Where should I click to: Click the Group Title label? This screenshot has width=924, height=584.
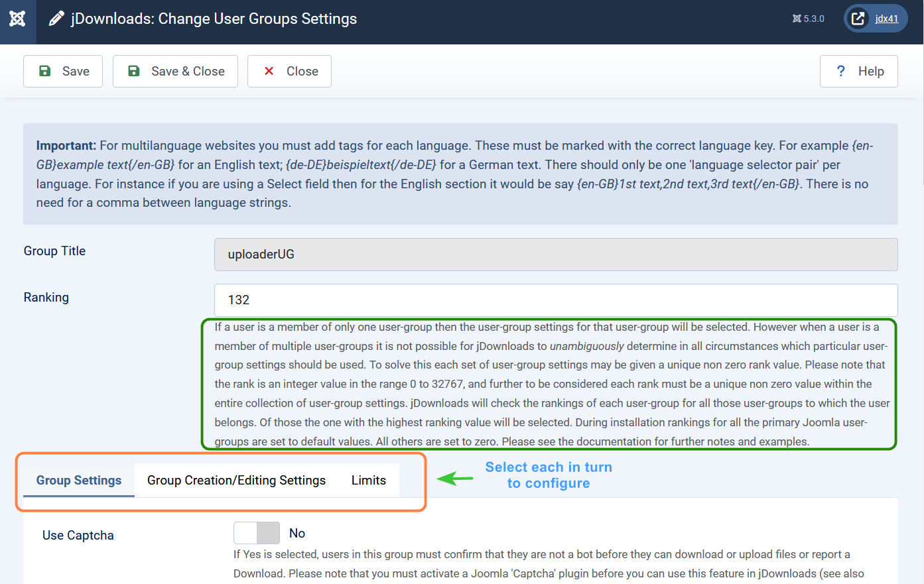(54, 251)
